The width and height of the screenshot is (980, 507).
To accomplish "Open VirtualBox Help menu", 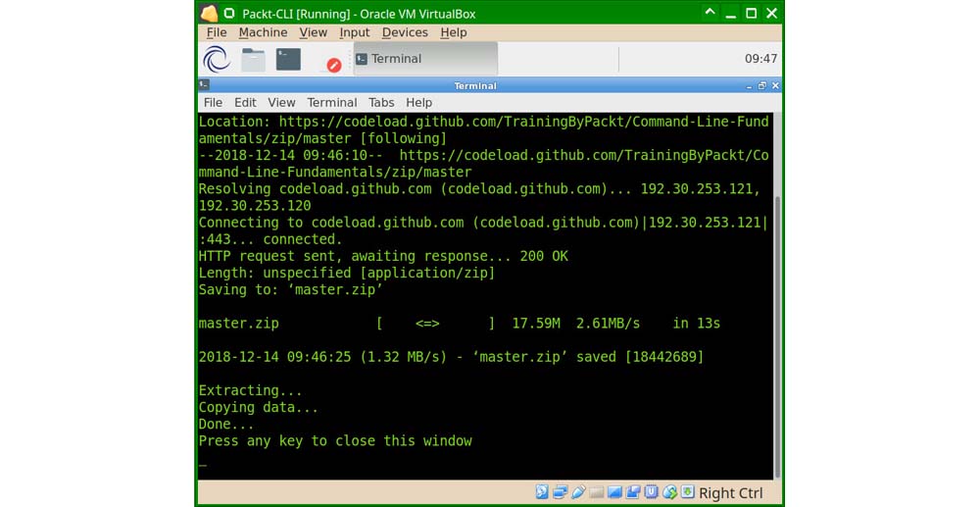I will pyautogui.click(x=453, y=32).
